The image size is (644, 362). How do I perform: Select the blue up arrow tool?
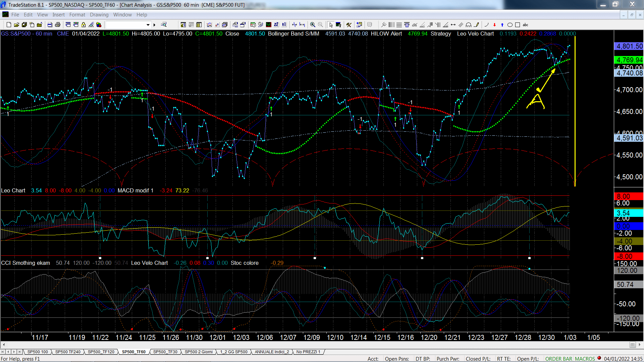click(502, 25)
